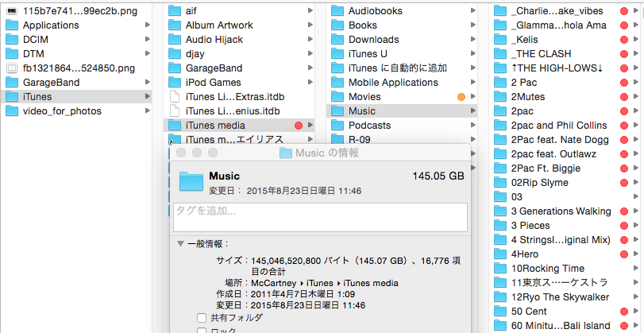Screen dimensions: 644x333
Task: Click the Applications folder icon
Action: pos(12,25)
